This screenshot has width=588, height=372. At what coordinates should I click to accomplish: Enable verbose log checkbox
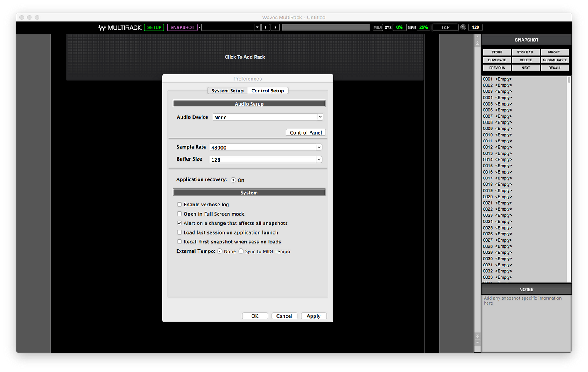click(179, 205)
